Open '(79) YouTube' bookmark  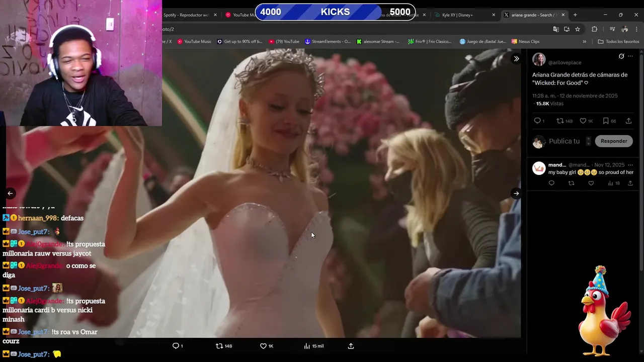(284, 42)
